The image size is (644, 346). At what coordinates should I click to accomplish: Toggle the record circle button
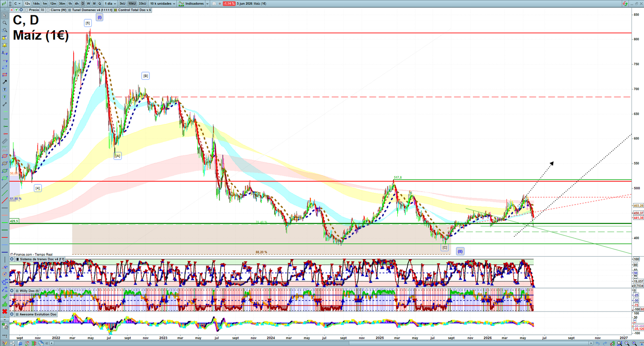click(220, 3)
